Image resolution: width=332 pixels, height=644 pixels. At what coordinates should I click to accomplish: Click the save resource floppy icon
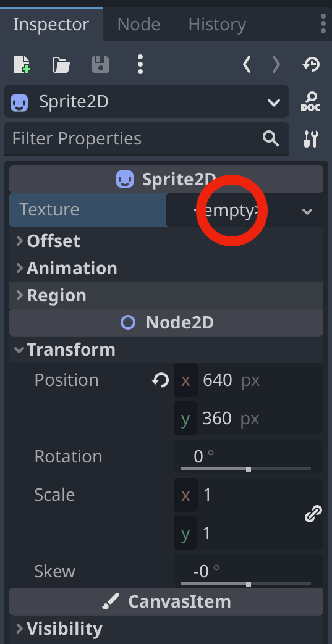(101, 64)
